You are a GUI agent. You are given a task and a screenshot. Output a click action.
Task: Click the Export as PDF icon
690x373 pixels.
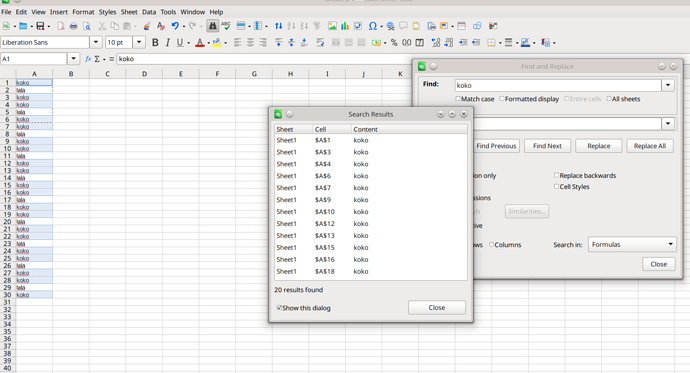[x=61, y=26]
